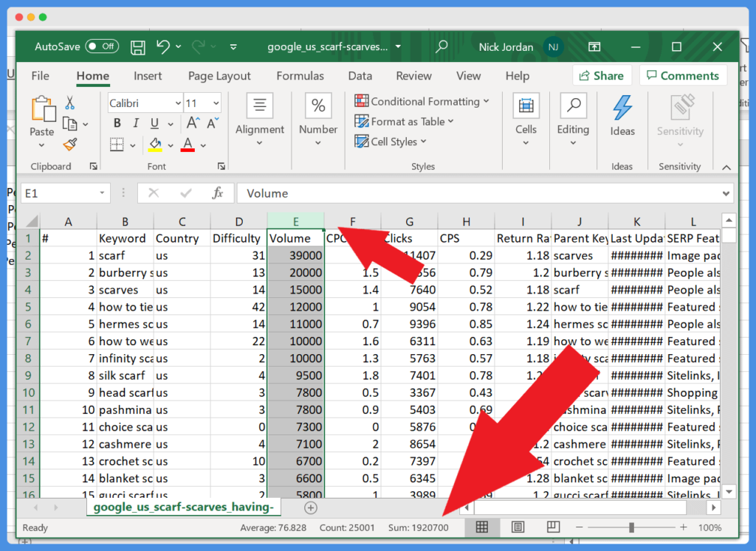Click the Borders icon
Screen dimensions: 756x551
coord(117,145)
